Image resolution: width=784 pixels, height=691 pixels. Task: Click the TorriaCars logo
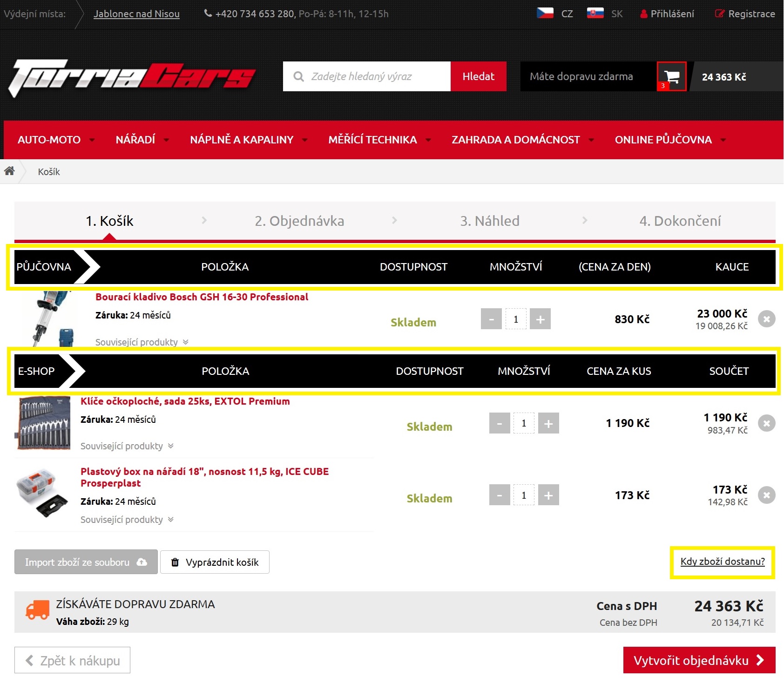[x=132, y=78]
